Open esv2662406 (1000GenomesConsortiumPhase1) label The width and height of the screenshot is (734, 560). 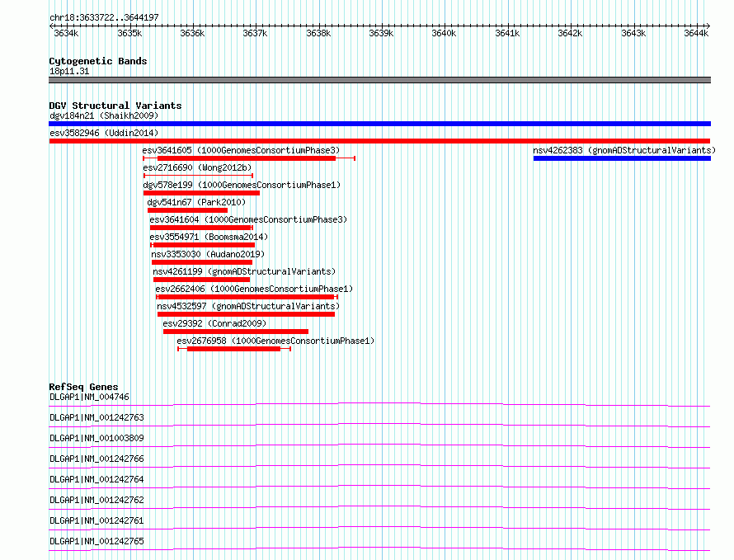tap(254, 289)
